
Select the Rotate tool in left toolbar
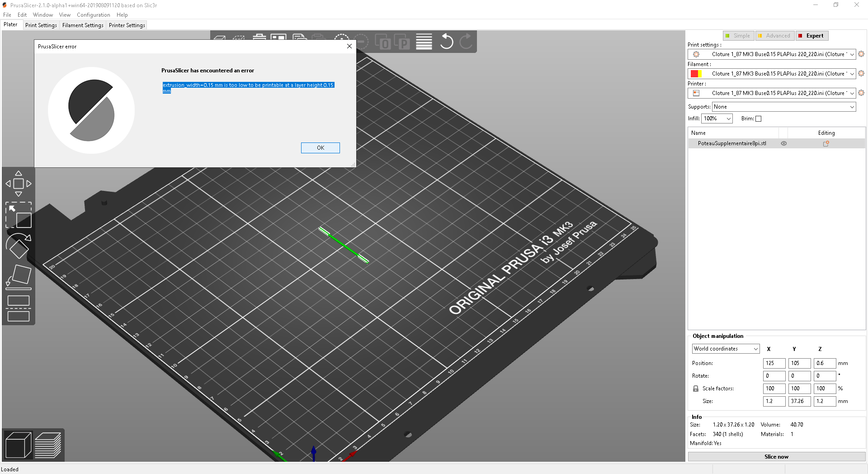click(19, 246)
